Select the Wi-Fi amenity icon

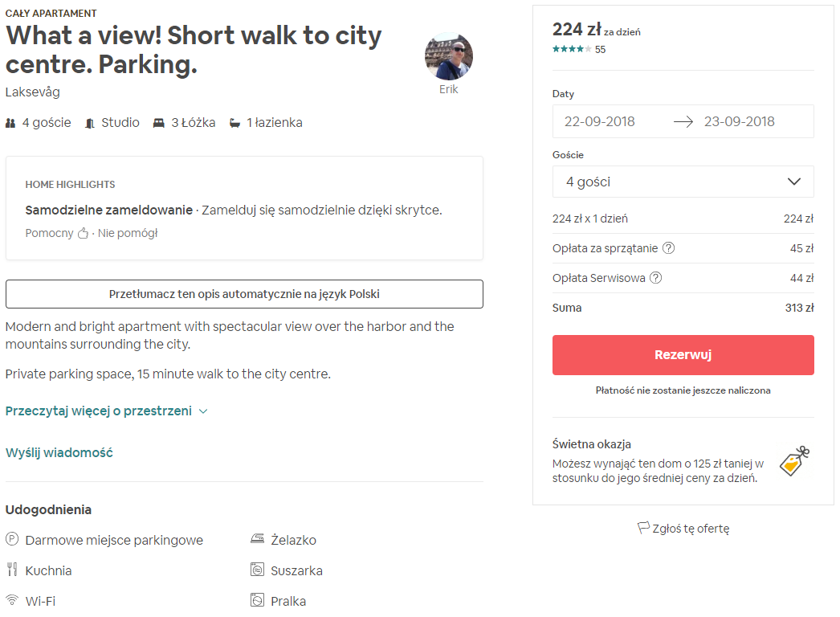point(11,600)
